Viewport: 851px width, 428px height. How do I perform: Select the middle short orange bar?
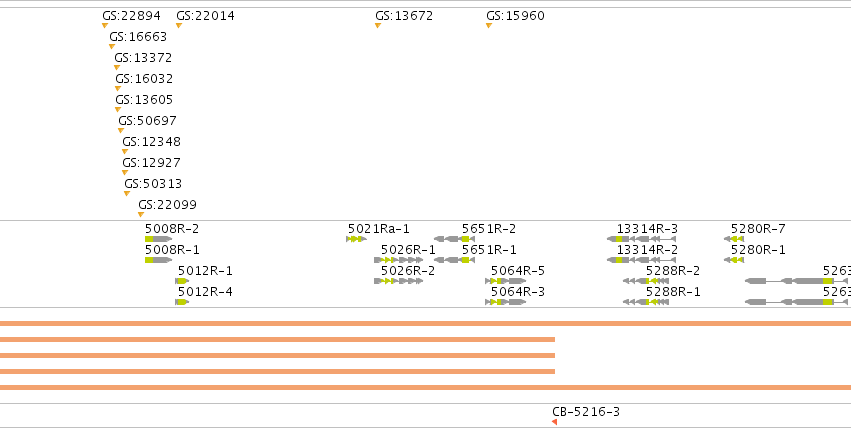tap(277, 356)
